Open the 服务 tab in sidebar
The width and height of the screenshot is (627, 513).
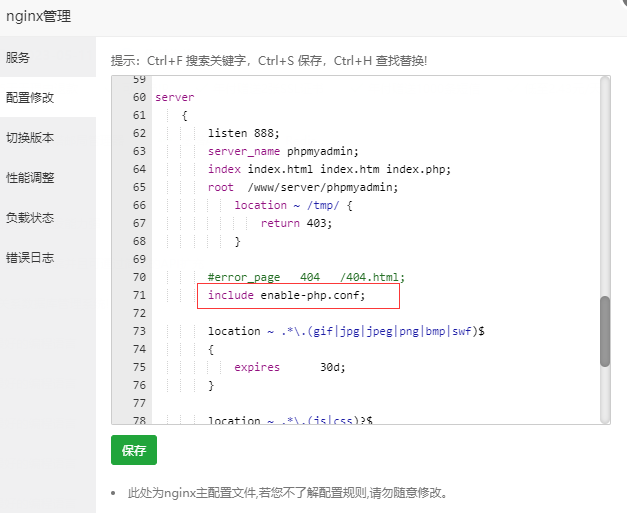pyautogui.click(x=18, y=58)
